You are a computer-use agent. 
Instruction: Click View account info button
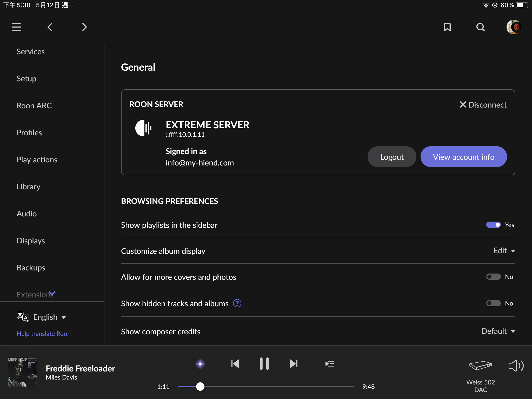coord(464,157)
